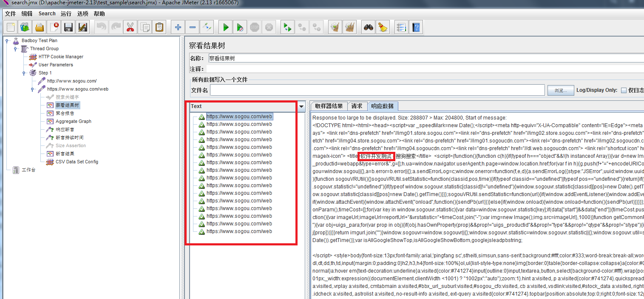
Task: Collapse the Badboy Test Plan node
Action: coord(8,41)
